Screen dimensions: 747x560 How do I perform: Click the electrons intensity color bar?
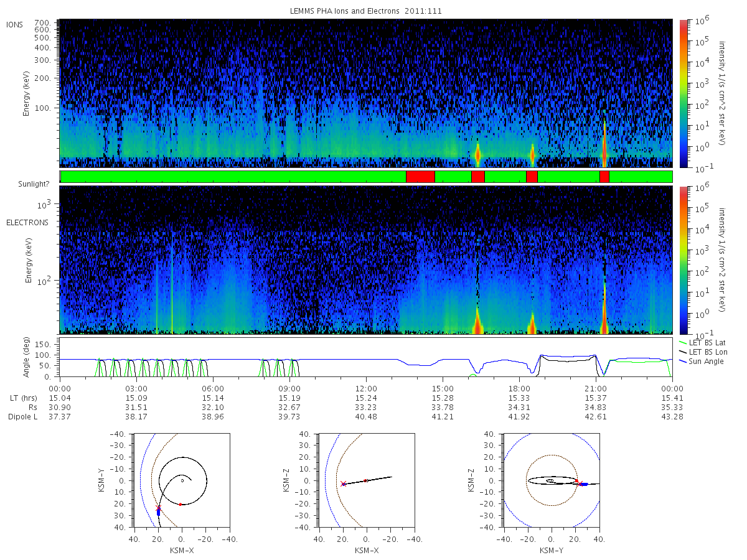click(684, 260)
